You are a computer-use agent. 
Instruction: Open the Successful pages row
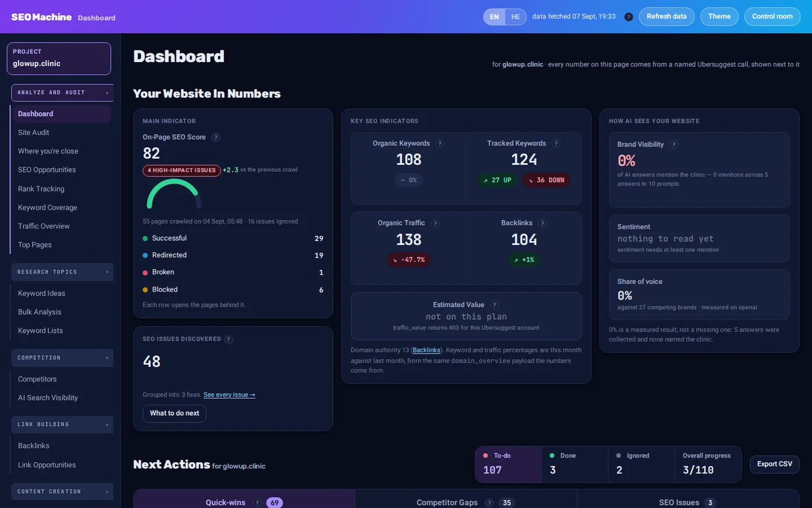click(x=233, y=239)
